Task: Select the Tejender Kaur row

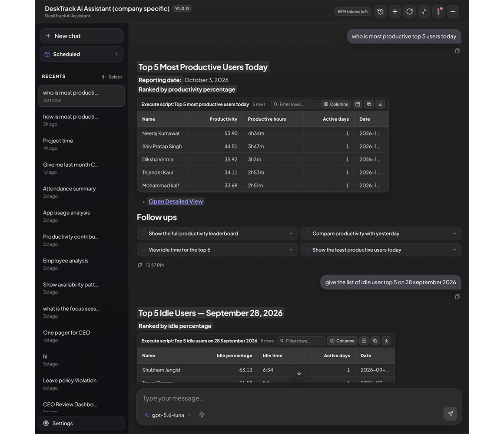Action: coord(262,172)
